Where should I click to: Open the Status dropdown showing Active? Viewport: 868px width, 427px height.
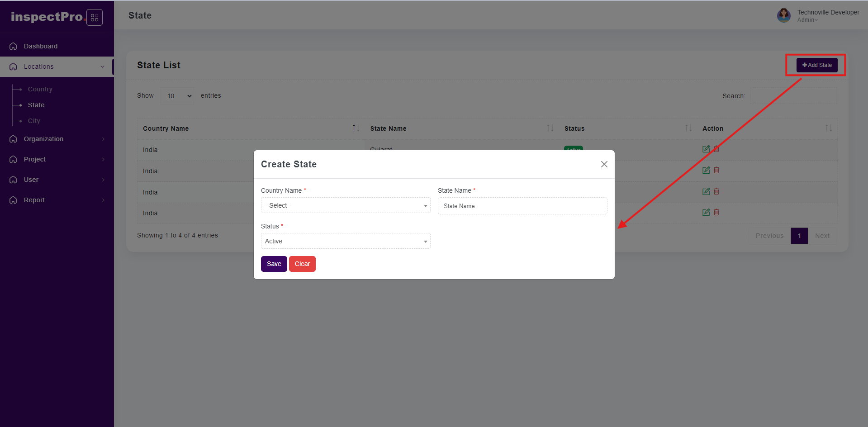coord(345,241)
